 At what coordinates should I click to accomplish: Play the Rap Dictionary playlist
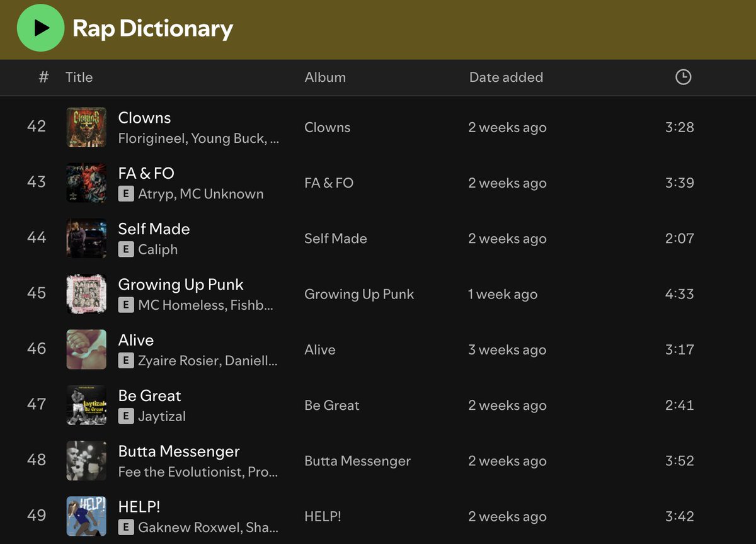40,27
